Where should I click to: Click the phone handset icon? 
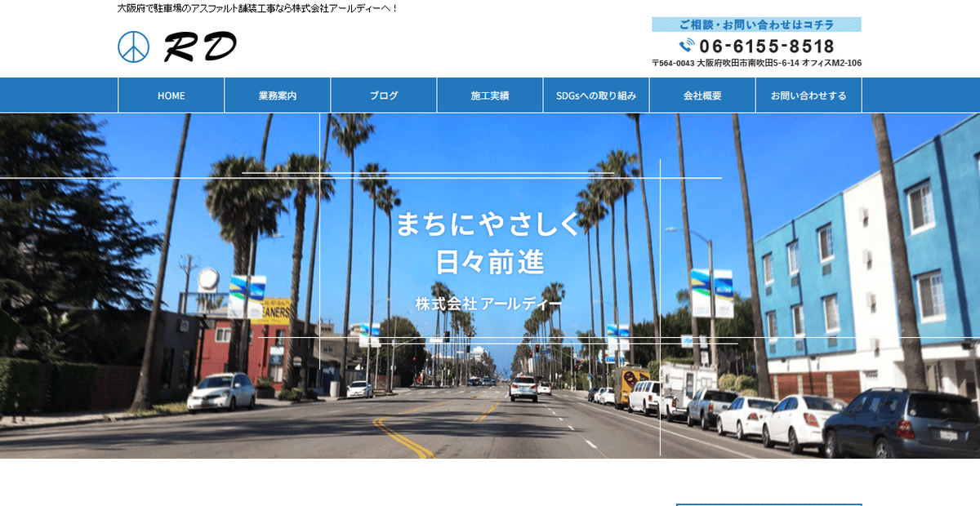point(684,46)
